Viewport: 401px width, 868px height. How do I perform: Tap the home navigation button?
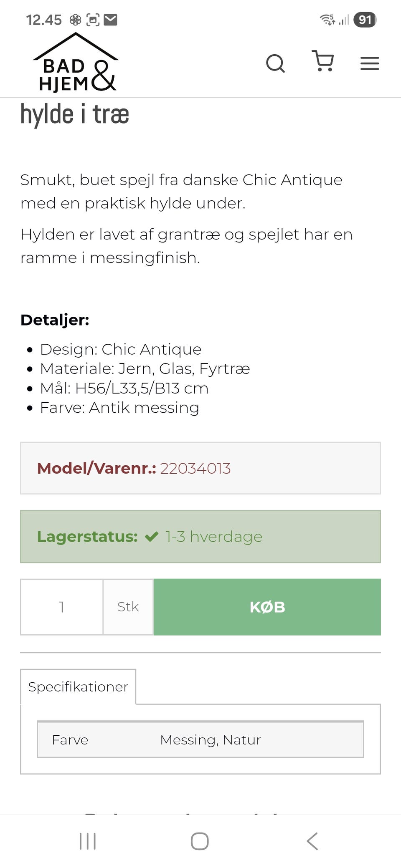tap(200, 841)
